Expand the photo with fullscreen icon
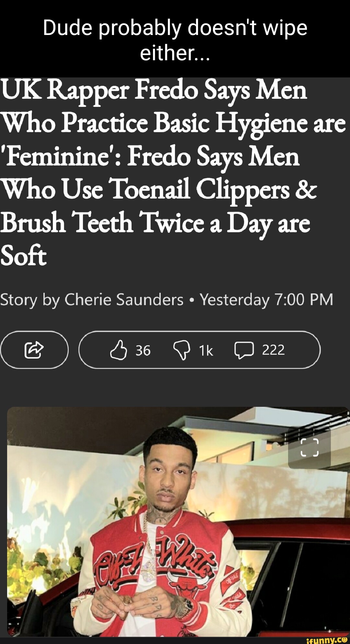The height and width of the screenshot is (644, 350). coord(309,447)
